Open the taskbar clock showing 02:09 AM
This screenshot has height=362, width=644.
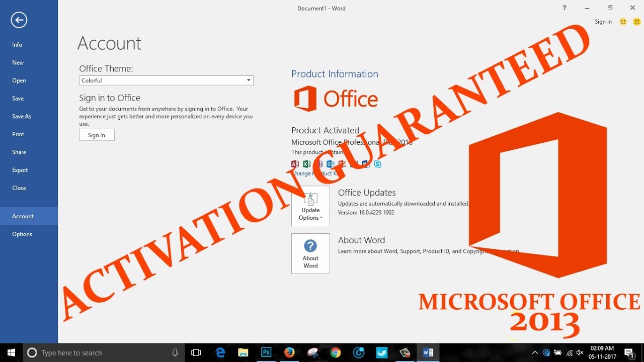click(x=602, y=352)
